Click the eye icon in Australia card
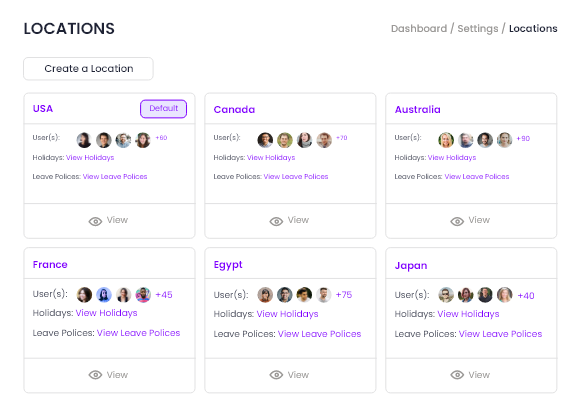This screenshot has height=414, width=580. click(457, 221)
